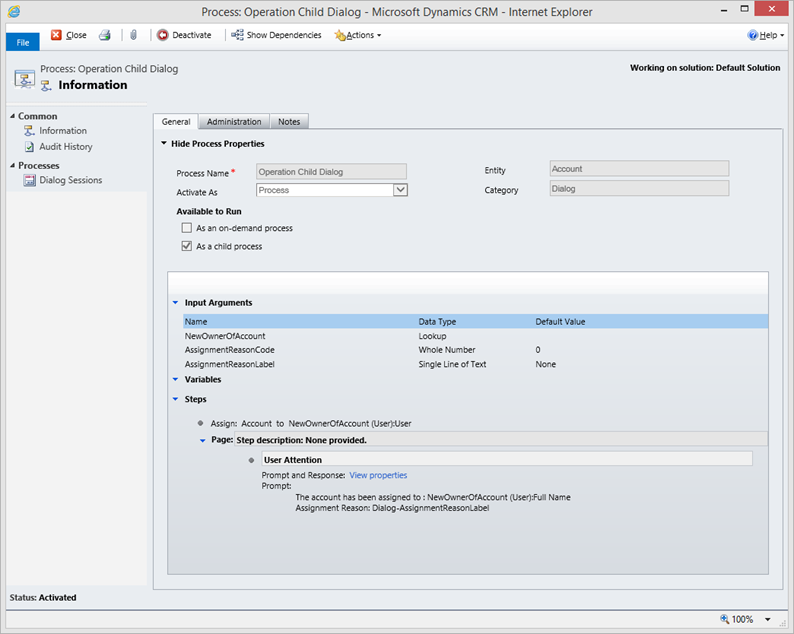Click 'Working on solution: Default Solution' text
The image size is (794, 634).
[x=705, y=68]
